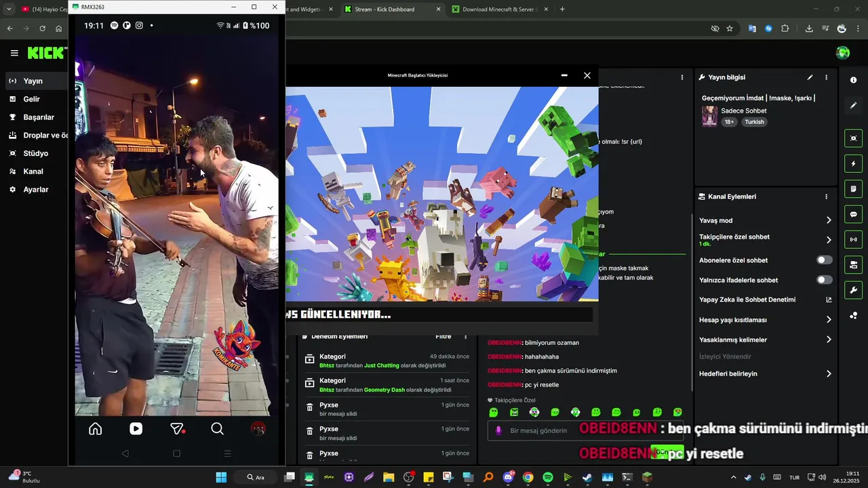The image size is (868, 488).
Task: Open Steam from the taskbar
Action: 587,477
